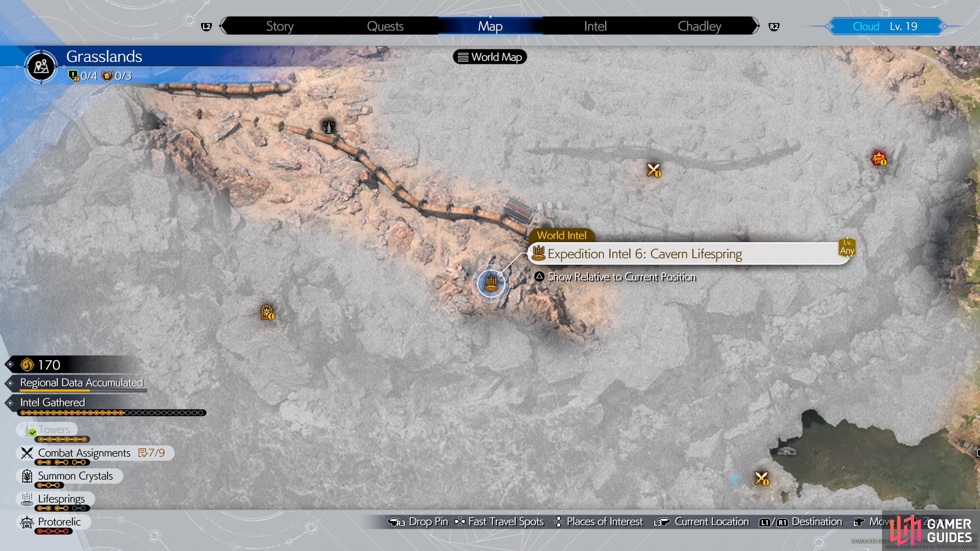Screen dimensions: 980x551
Task: Select the red fiend intel marker
Action: pyautogui.click(x=879, y=159)
